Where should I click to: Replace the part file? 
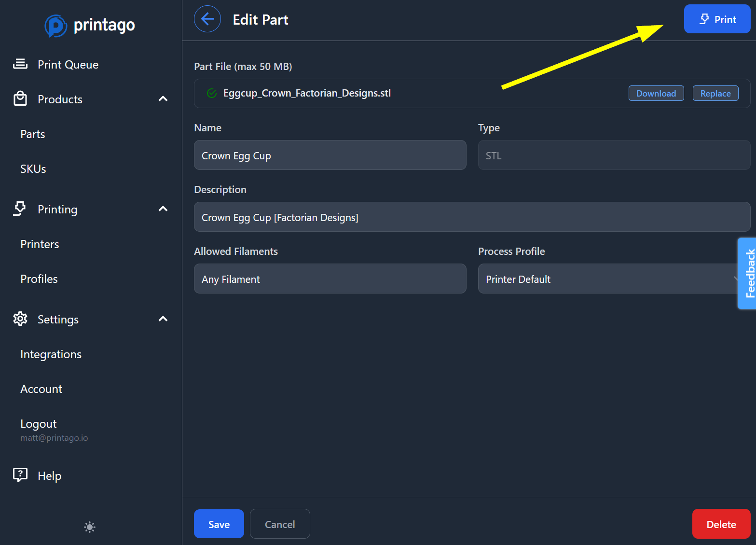(x=715, y=93)
